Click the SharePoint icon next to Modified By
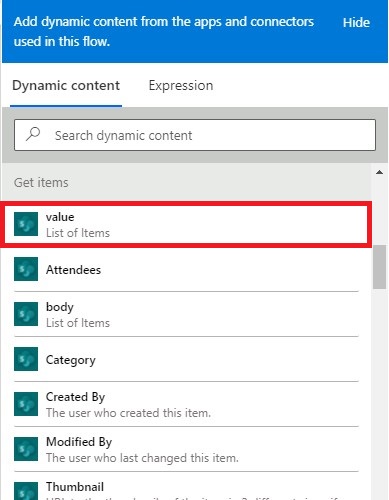This screenshot has width=389, height=500. 26,449
